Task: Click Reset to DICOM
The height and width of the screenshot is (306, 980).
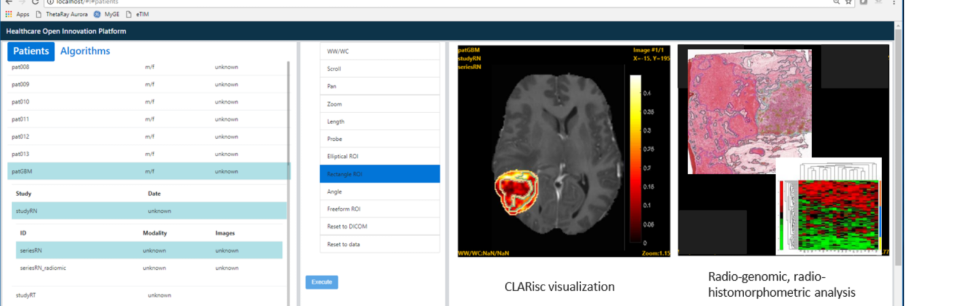Action: tap(379, 226)
